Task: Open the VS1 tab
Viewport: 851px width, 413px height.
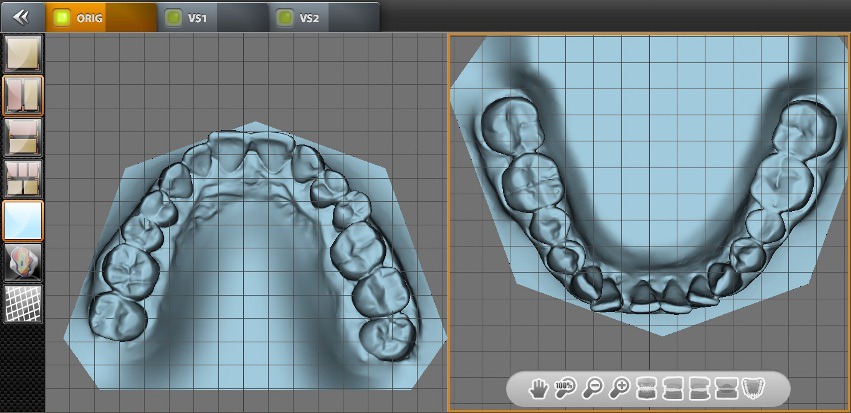Action: pos(213,17)
